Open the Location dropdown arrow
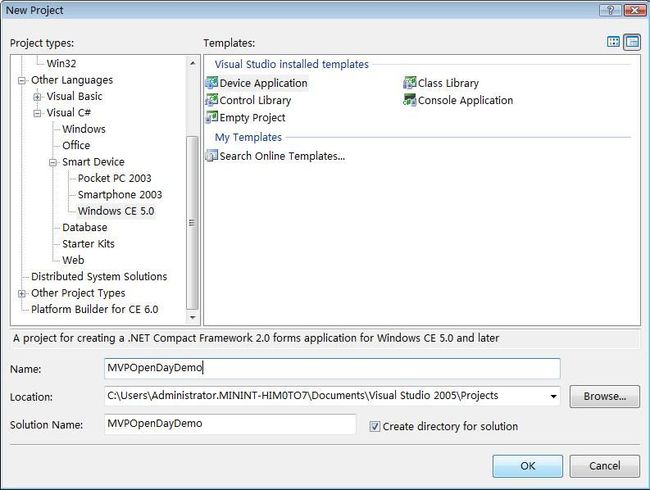 pyautogui.click(x=553, y=396)
